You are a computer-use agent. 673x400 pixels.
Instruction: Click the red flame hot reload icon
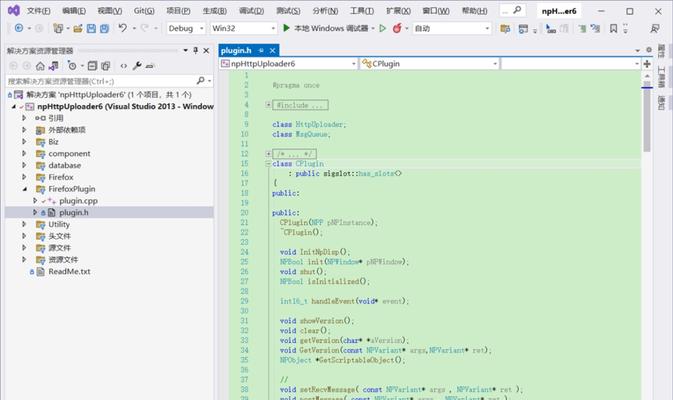(397, 28)
